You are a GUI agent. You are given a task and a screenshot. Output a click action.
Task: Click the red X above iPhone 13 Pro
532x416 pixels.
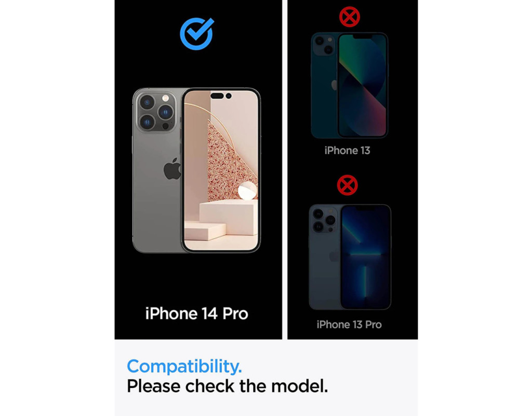tap(347, 185)
